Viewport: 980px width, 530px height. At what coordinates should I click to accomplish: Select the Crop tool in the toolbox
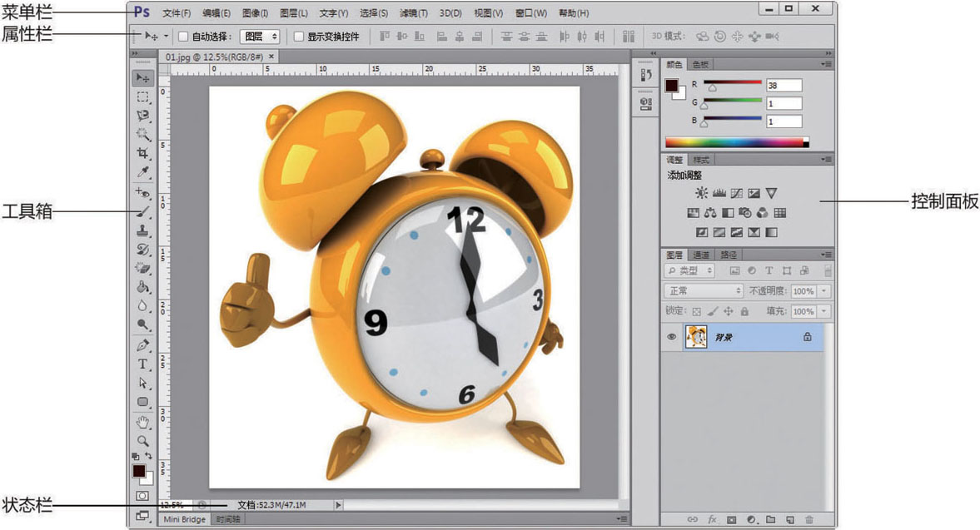coord(142,153)
